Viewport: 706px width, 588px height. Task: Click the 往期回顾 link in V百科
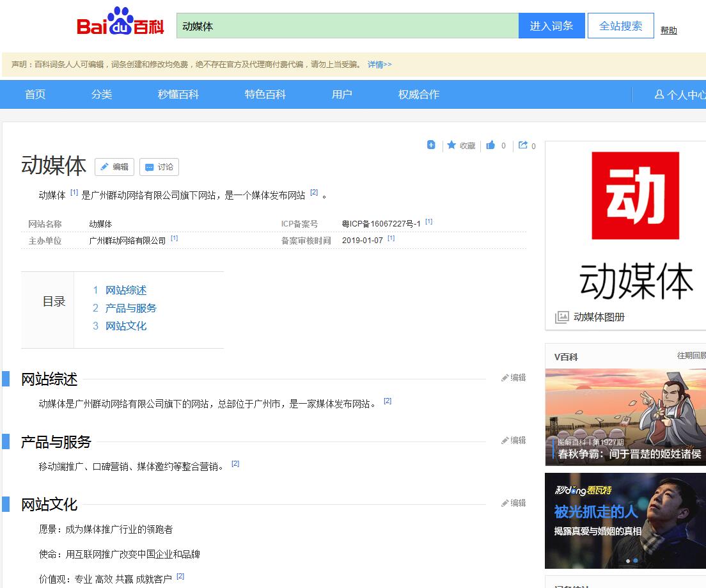691,356
